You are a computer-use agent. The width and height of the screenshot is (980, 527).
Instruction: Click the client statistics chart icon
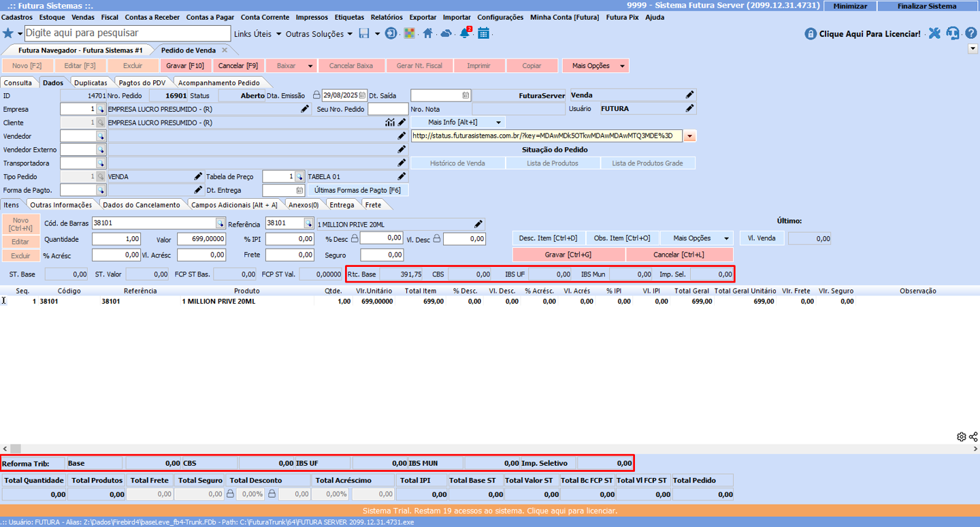[390, 123]
